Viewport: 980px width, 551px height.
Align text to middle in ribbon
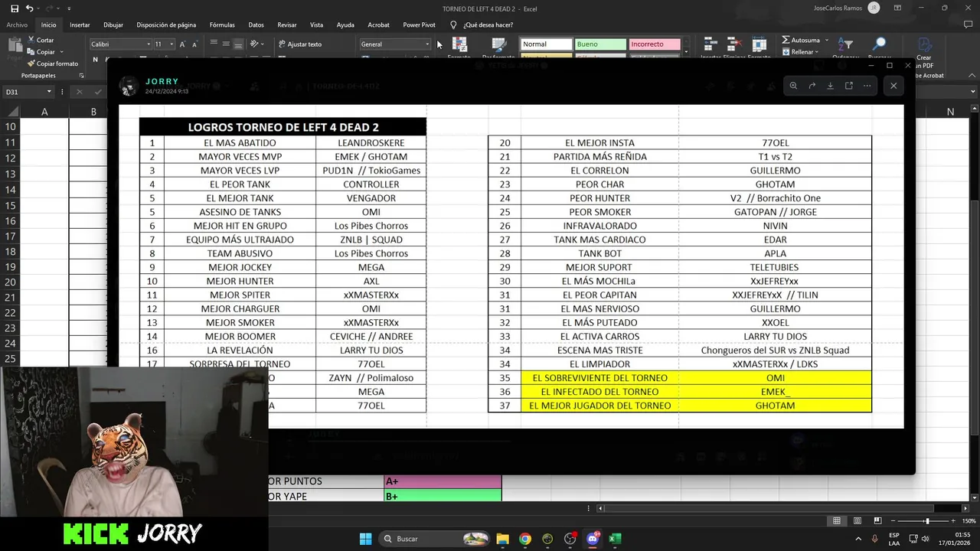coord(226,44)
